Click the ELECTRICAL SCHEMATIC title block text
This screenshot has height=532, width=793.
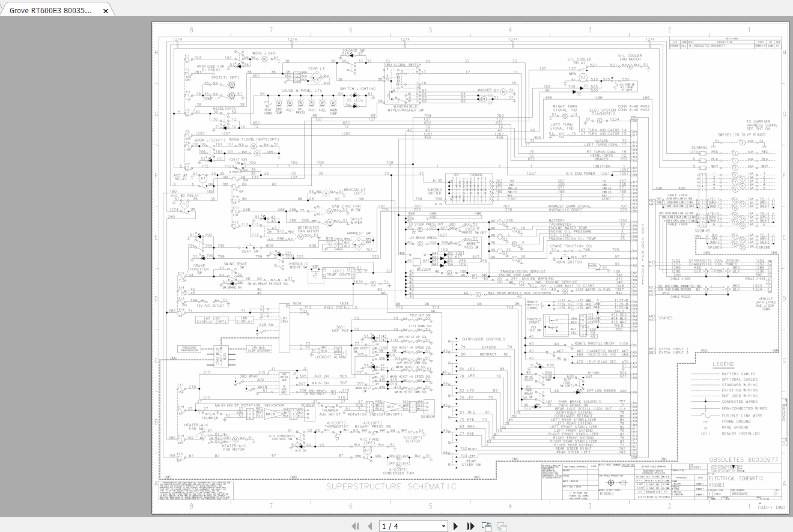(736, 478)
